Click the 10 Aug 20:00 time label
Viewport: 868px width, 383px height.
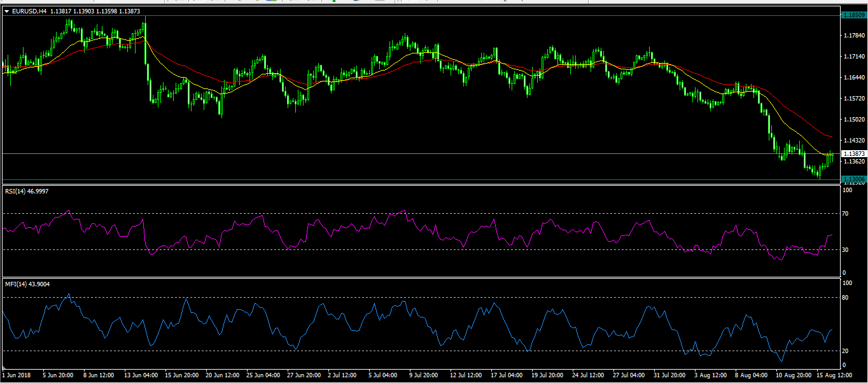[794, 375]
